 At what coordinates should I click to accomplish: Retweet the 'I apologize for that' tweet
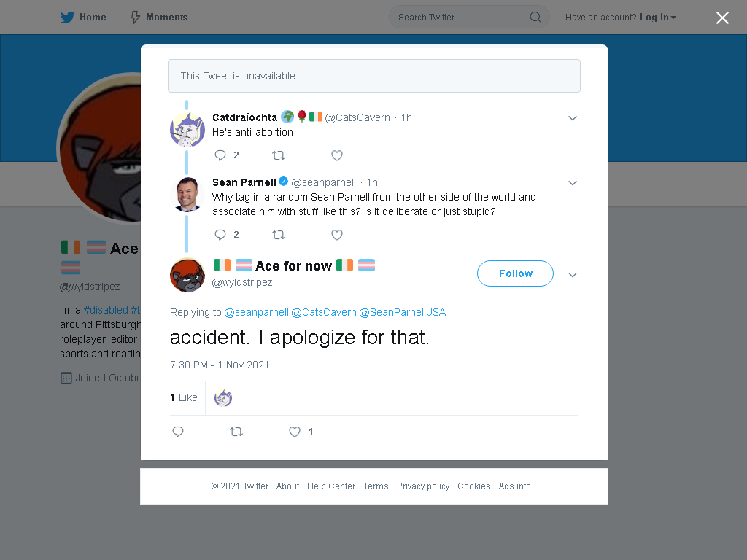tap(236, 432)
